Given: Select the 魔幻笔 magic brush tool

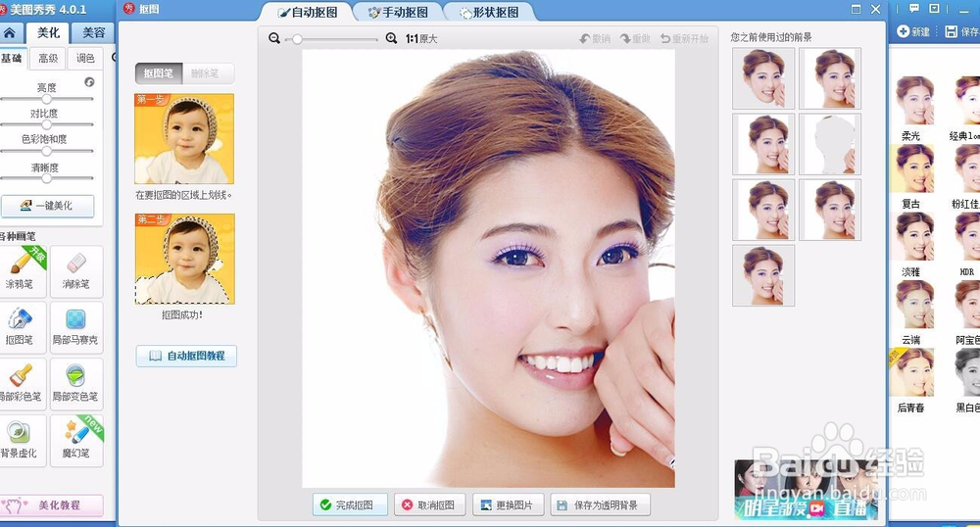Looking at the screenshot, I should coord(76,439).
